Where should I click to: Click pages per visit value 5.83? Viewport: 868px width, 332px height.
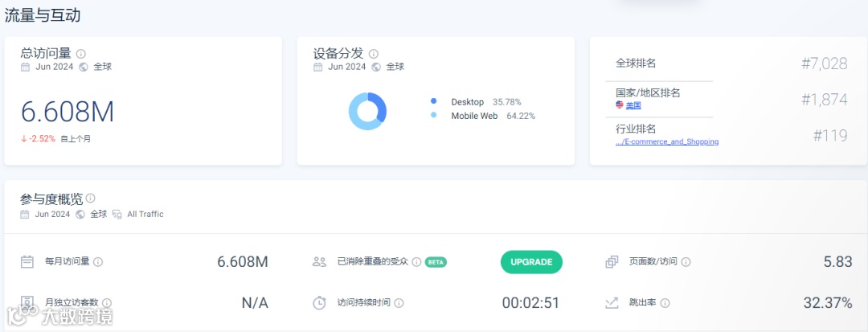click(837, 262)
